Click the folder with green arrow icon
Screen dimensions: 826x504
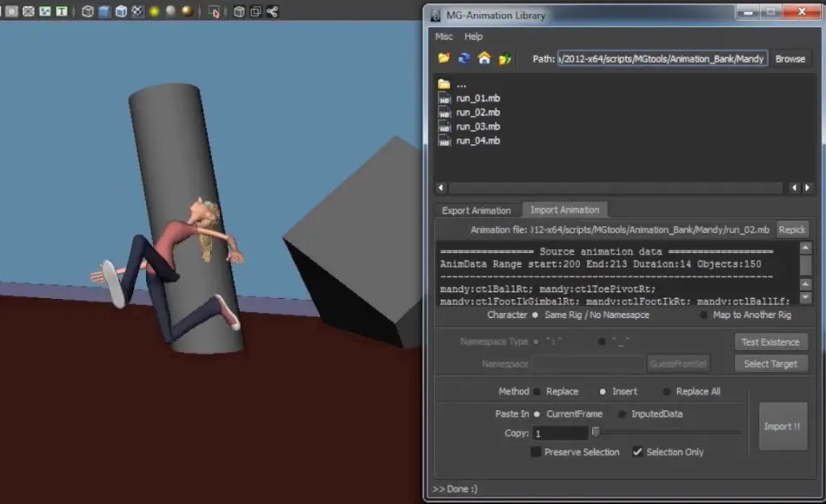pos(504,58)
